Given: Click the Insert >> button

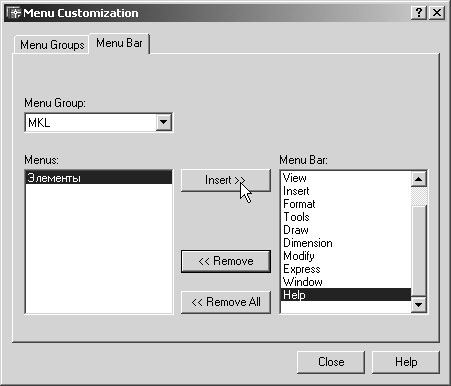Looking at the screenshot, I should (x=226, y=180).
